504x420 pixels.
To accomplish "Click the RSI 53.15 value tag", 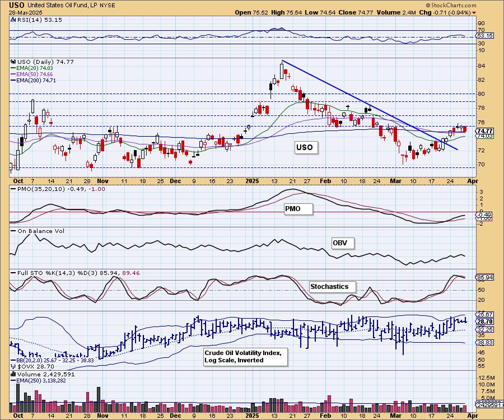I will click(x=486, y=36).
